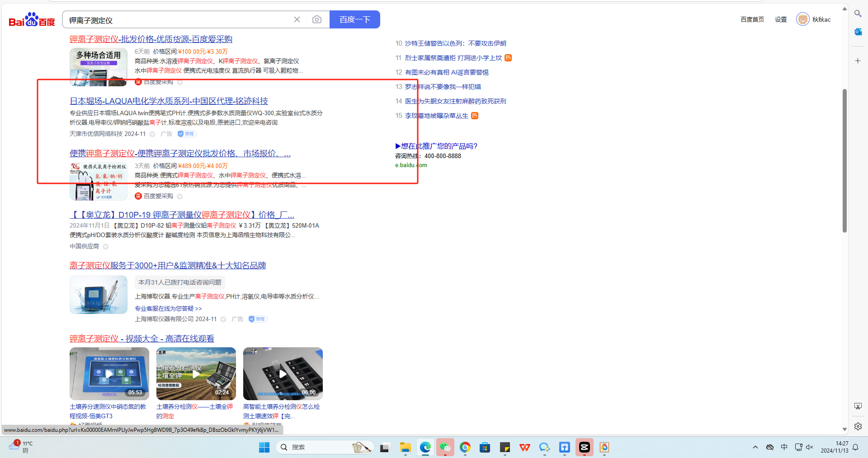Click the 上海博取仪器 water analyzer thumbnail
The width and height of the screenshot is (868, 458).
click(99, 295)
